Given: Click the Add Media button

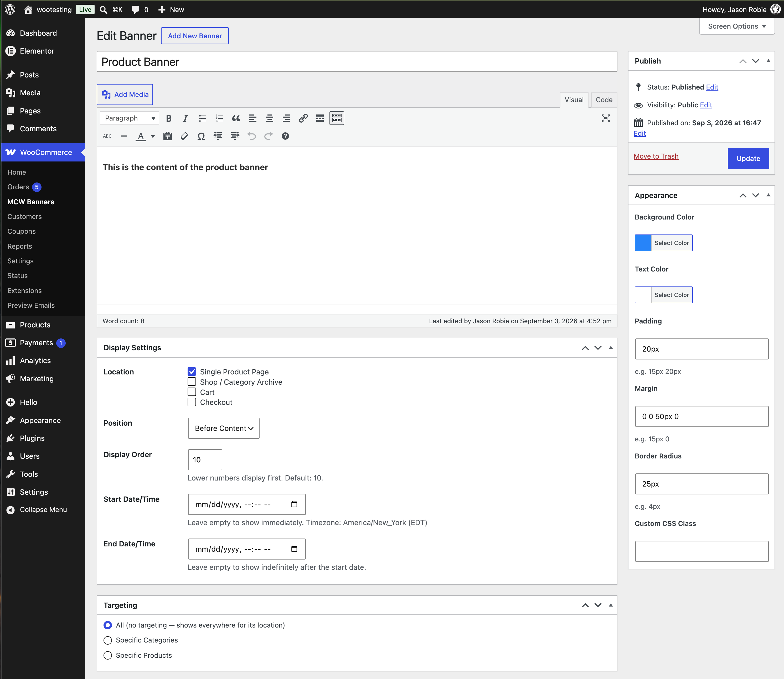Looking at the screenshot, I should click(125, 94).
